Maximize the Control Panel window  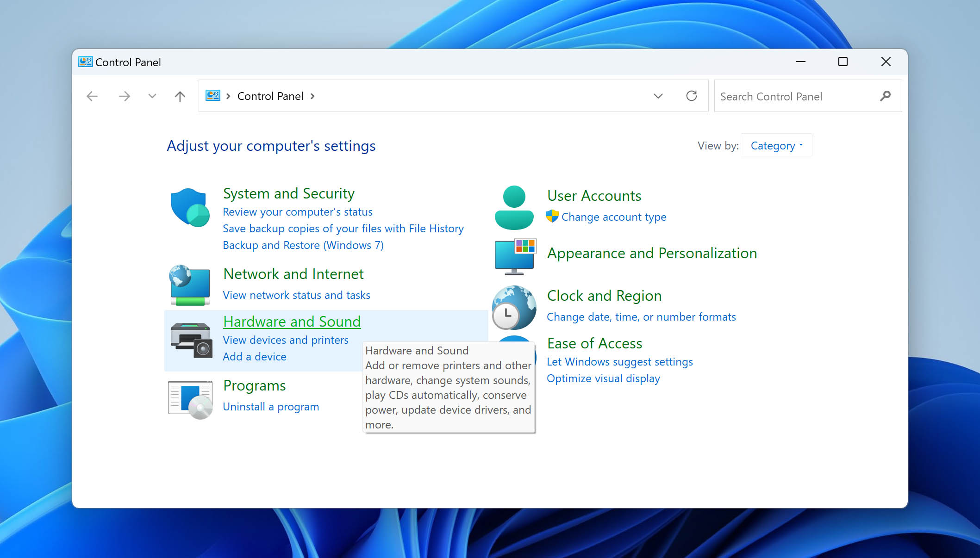pos(843,62)
